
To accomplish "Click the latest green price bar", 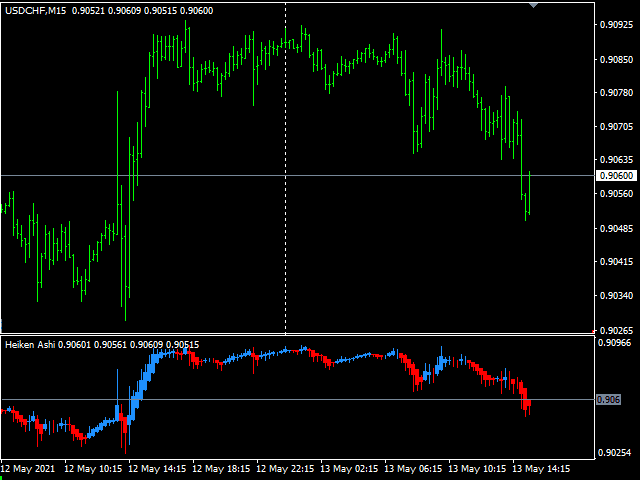I will [527, 195].
